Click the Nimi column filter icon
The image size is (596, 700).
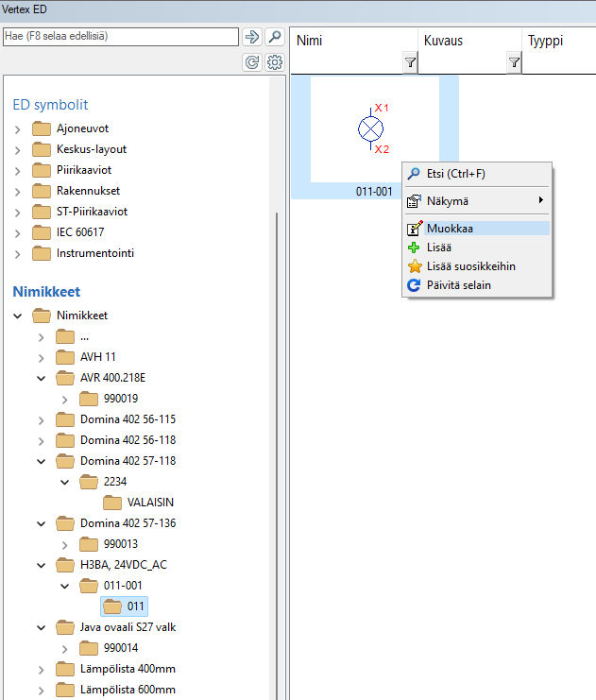(x=410, y=63)
